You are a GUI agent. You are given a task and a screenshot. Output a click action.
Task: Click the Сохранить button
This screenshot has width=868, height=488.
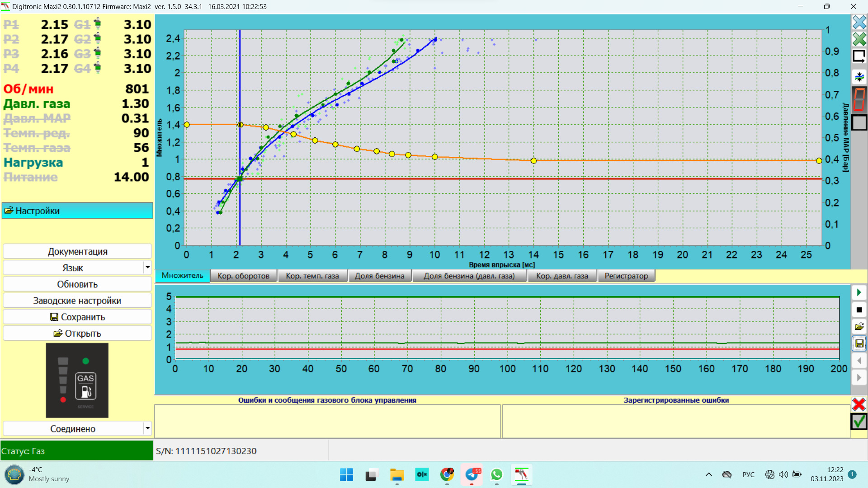[77, 317]
